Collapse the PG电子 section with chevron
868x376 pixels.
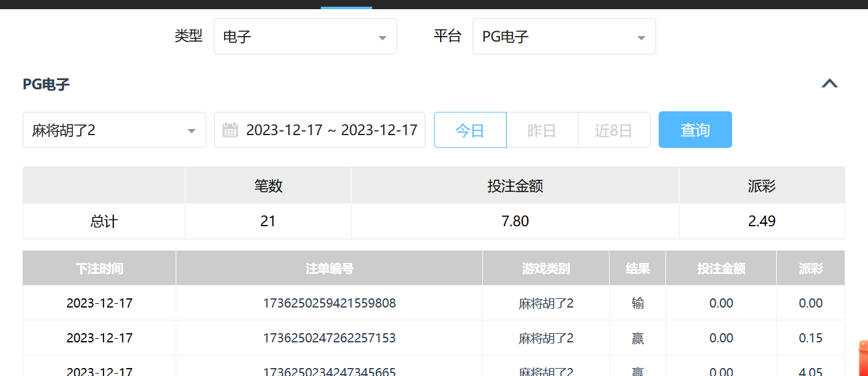pyautogui.click(x=829, y=84)
